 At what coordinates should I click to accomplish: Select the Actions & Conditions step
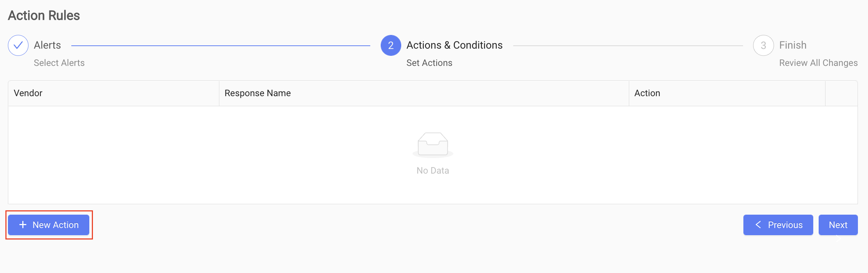[455, 45]
